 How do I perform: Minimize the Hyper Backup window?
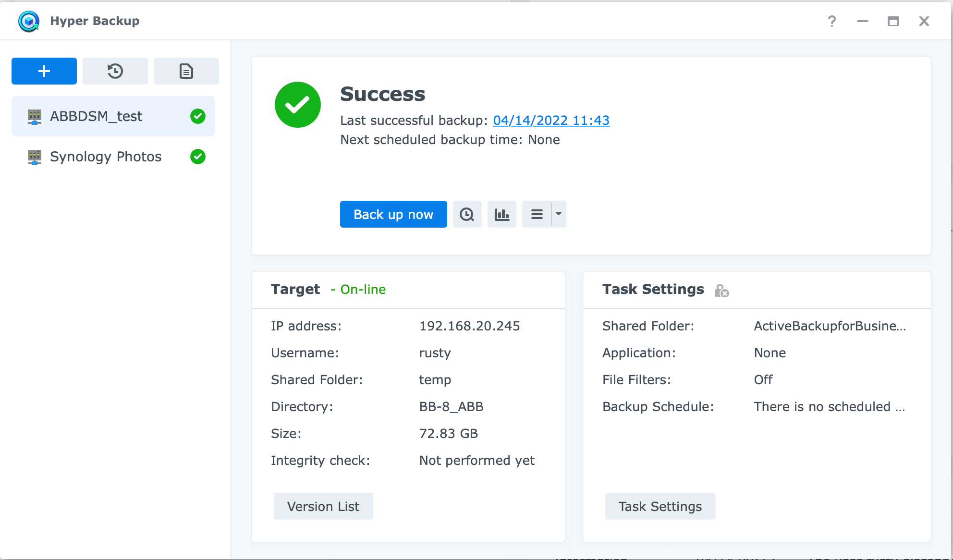tap(863, 21)
